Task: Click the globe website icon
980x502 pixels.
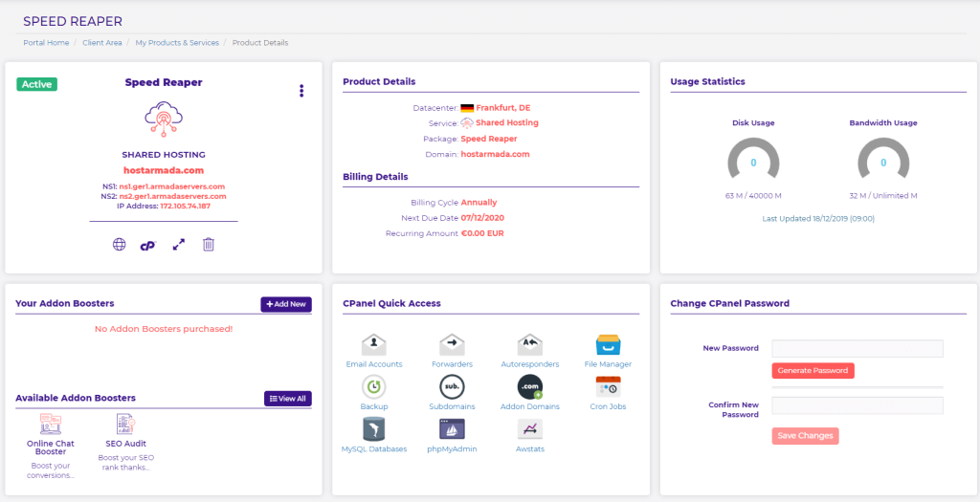Action: pyautogui.click(x=119, y=244)
